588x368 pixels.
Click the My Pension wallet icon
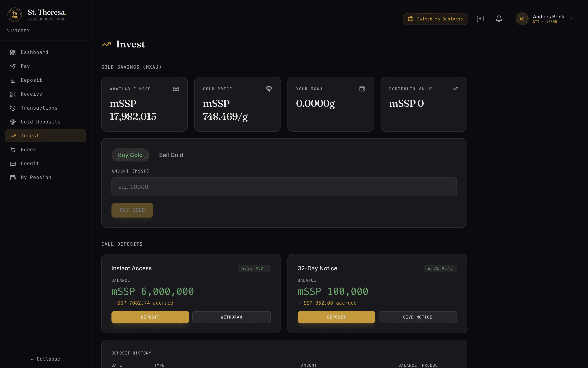tap(13, 177)
